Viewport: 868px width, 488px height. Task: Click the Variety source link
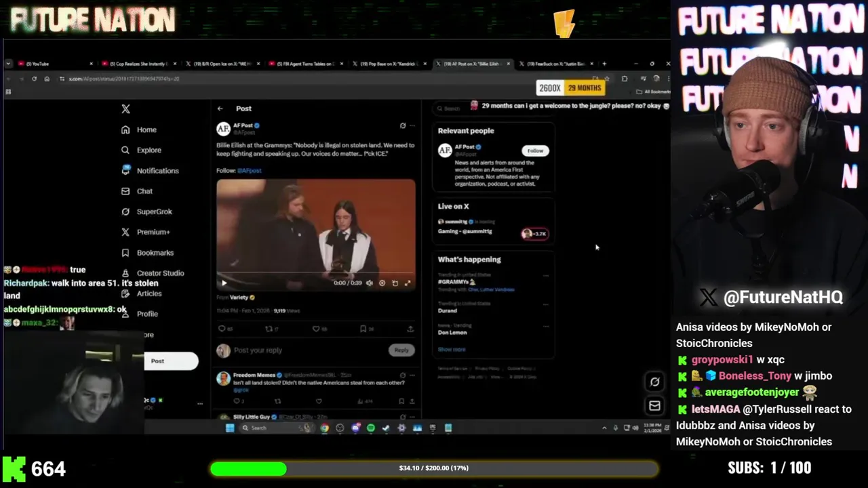(239, 297)
